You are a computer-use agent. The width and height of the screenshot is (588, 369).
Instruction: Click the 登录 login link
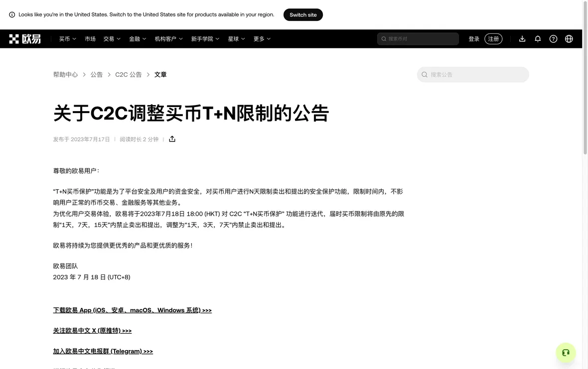[x=474, y=39]
